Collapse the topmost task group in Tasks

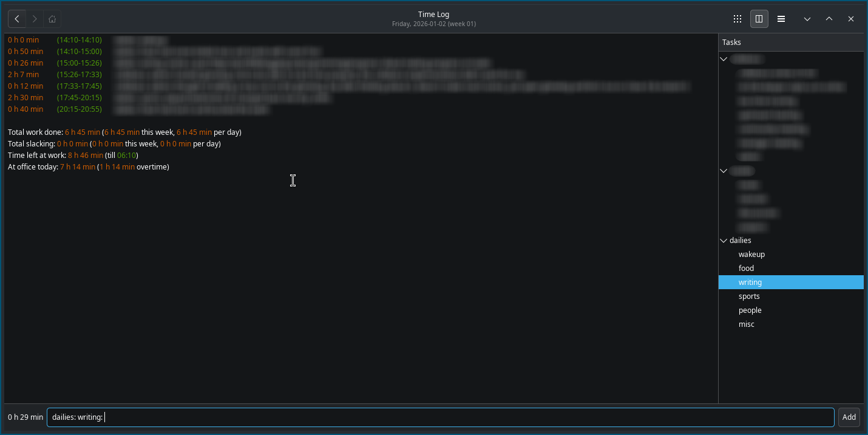click(724, 60)
